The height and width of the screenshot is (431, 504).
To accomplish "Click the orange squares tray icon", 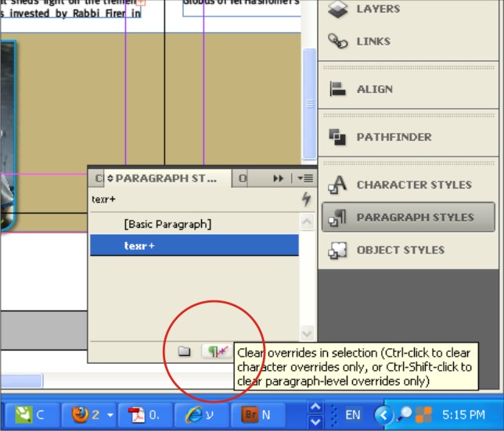I will tap(423, 415).
